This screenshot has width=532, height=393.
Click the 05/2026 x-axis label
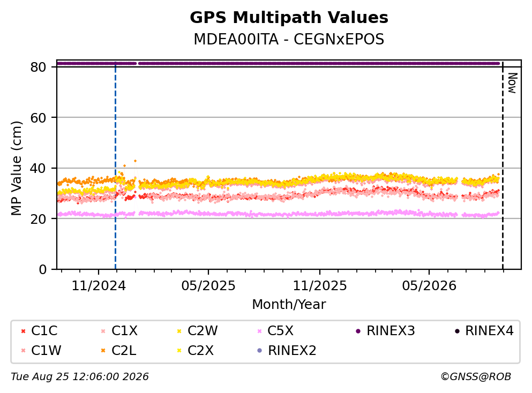tap(429, 286)
